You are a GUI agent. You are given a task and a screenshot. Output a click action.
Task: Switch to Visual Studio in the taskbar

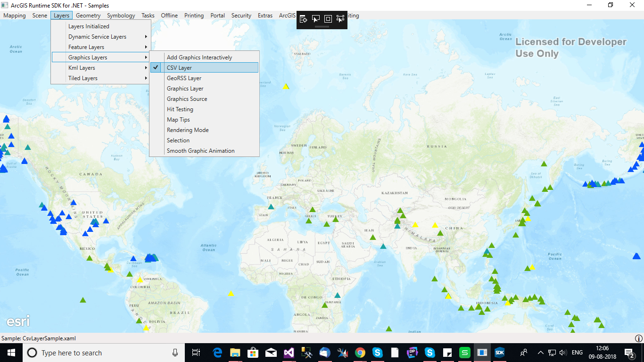tap(289, 353)
